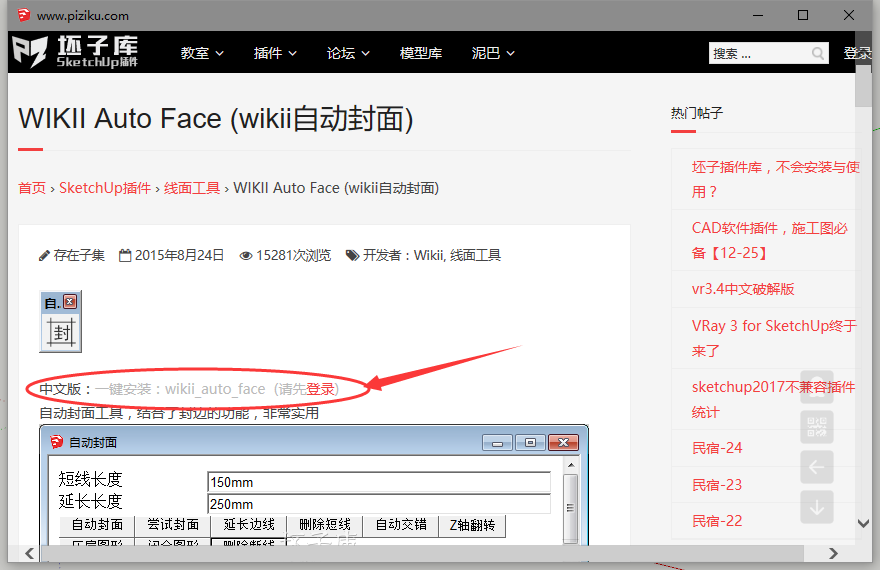Viewport: 880px width, 570px height.
Task: Click the 尝试封面 button
Action: coord(173,525)
